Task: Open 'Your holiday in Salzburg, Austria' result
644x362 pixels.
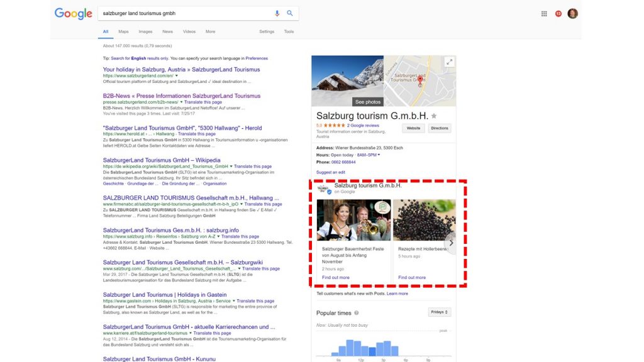Action: pyautogui.click(x=181, y=69)
